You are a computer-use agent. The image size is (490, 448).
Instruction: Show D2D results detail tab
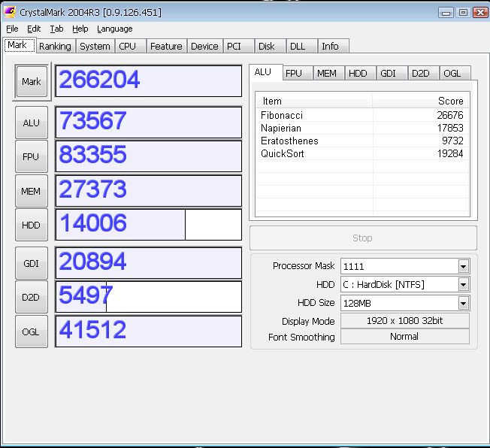click(x=423, y=73)
